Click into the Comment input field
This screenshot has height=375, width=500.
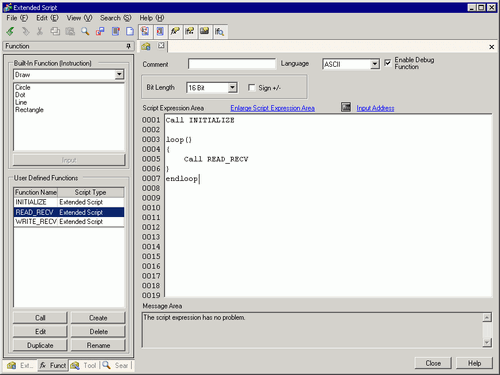[232, 64]
